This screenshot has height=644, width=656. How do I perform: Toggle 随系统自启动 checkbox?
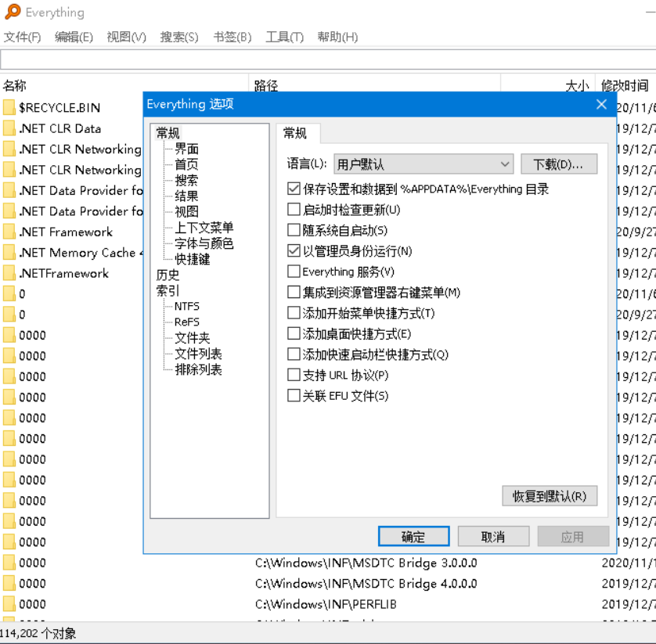point(294,231)
